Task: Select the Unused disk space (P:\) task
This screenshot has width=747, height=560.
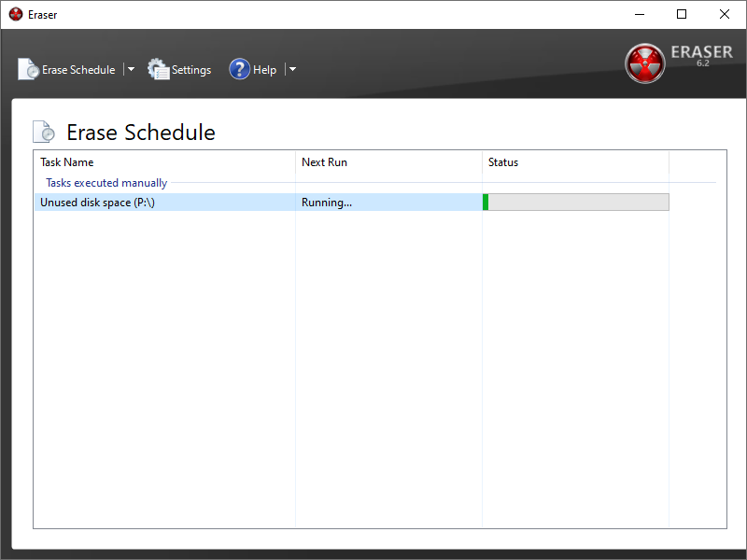Action: [97, 203]
